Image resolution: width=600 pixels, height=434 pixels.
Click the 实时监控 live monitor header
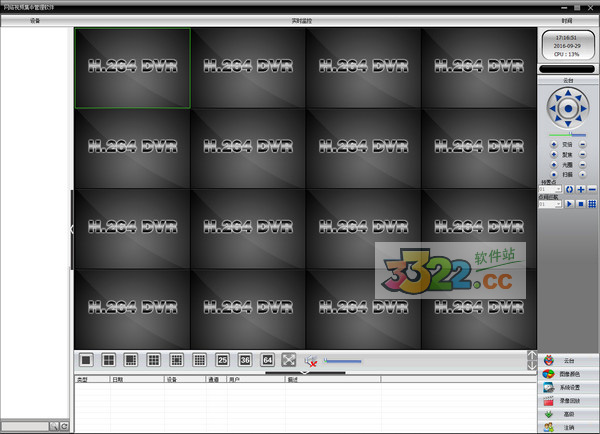pyautogui.click(x=302, y=21)
